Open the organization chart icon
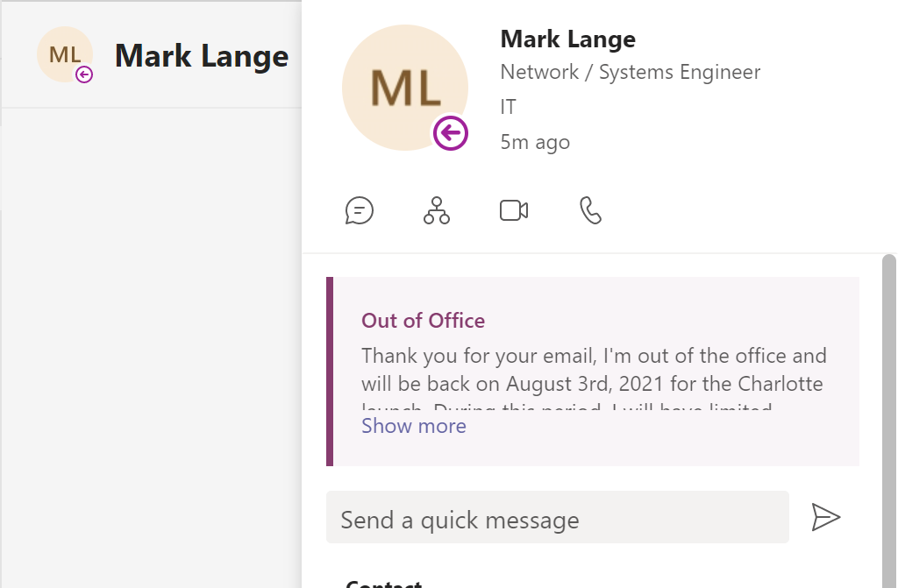This screenshot has height=588, width=898. pyautogui.click(x=437, y=210)
